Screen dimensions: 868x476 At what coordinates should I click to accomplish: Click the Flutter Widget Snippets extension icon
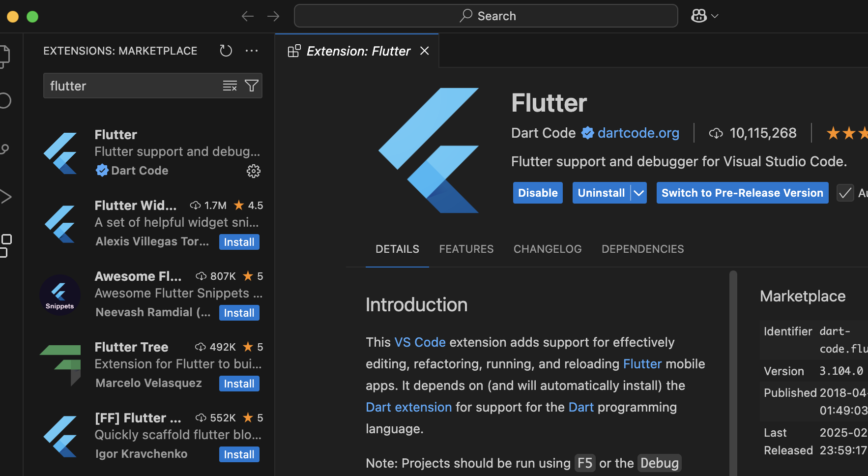(60, 224)
